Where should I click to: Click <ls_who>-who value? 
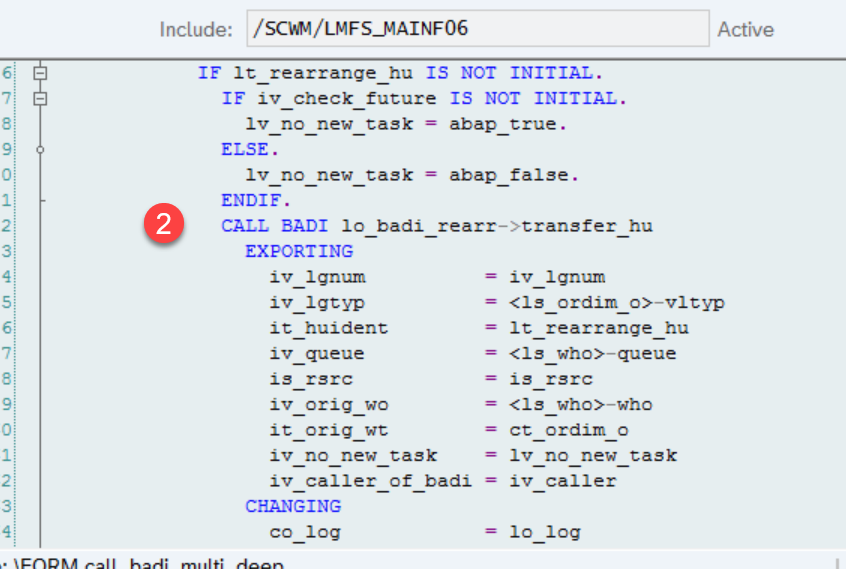coord(581,405)
